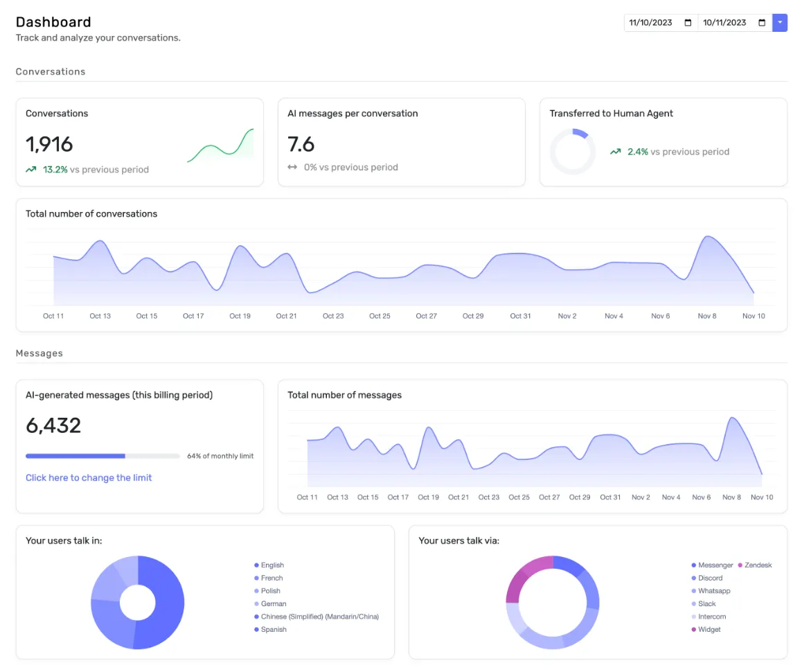
Task: Click the Spanish legend entry
Action: [x=274, y=630]
